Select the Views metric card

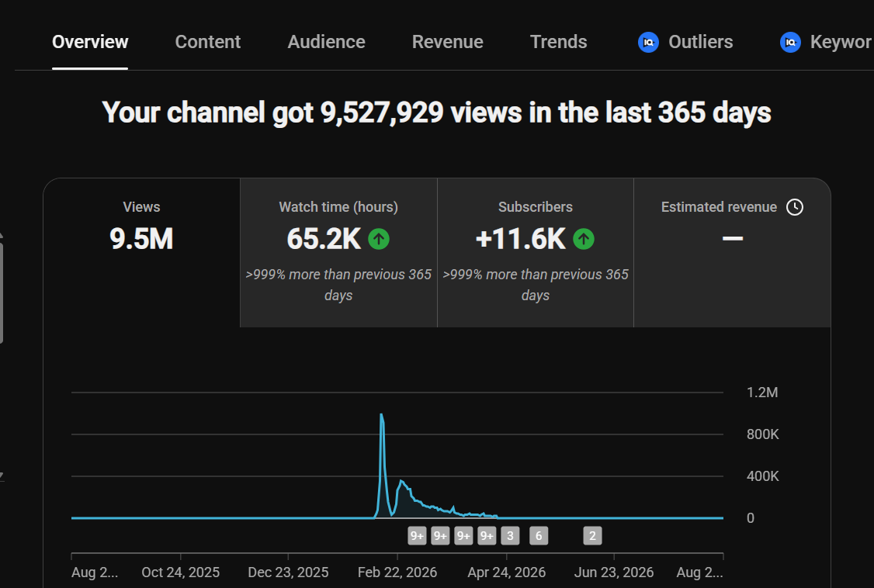coord(141,253)
